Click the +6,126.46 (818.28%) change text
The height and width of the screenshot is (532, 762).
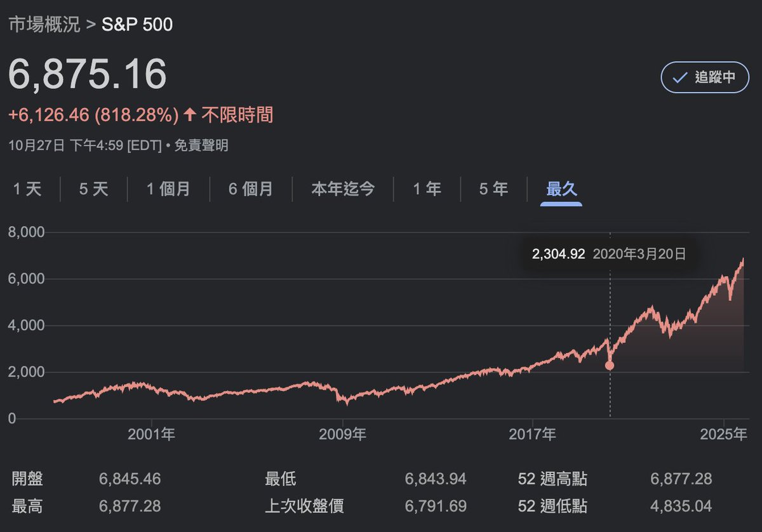coord(93,115)
